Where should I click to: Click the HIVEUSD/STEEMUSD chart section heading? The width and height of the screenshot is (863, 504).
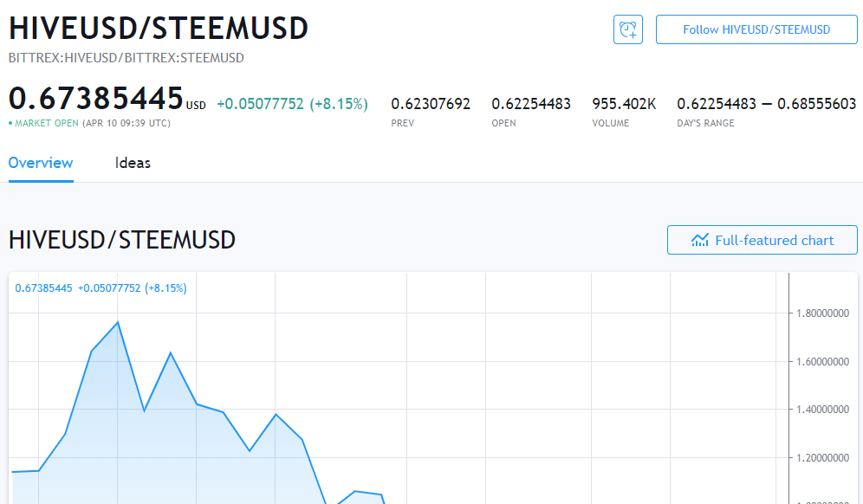122,240
